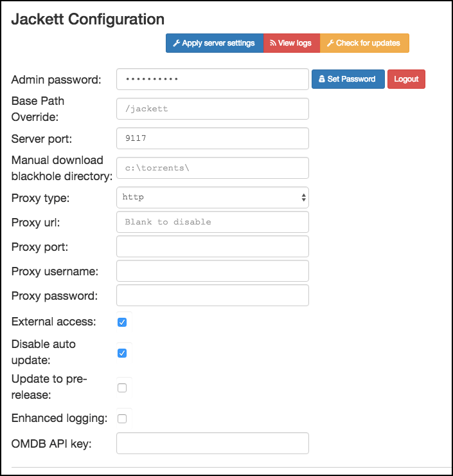Screen dimensions: 453x476
Task: Disable the External access checkbox
Action: [122, 322]
